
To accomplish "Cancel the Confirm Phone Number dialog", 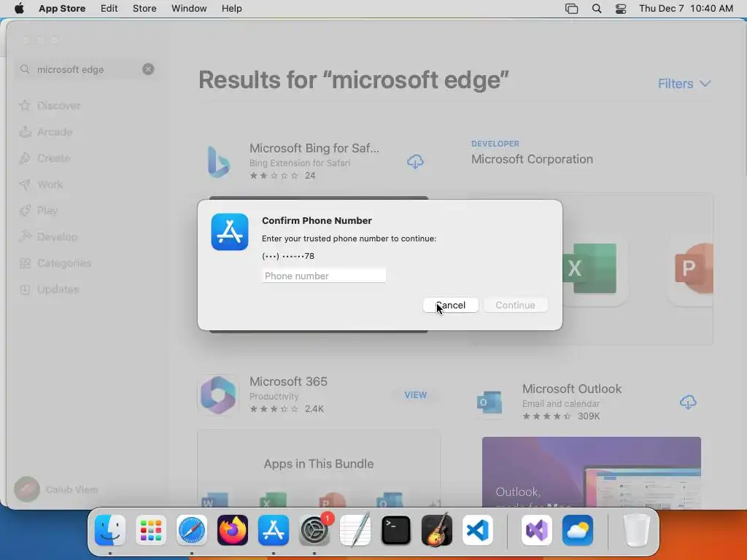I will coord(450,306).
